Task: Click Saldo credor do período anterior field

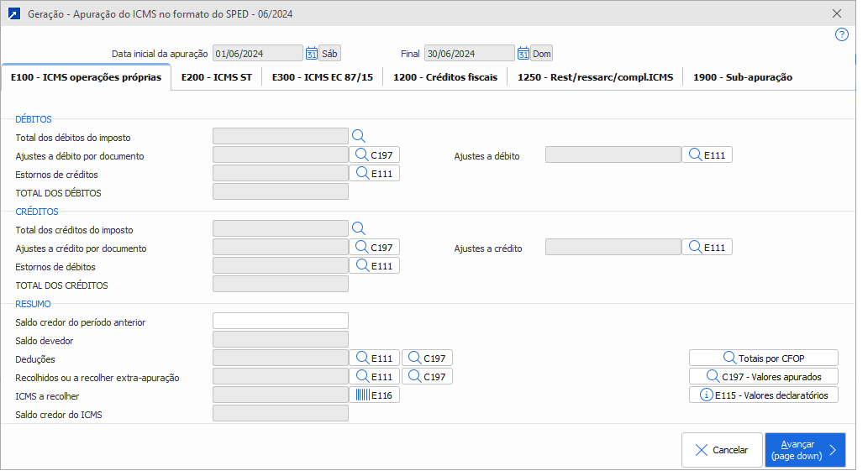Action: pos(281,321)
